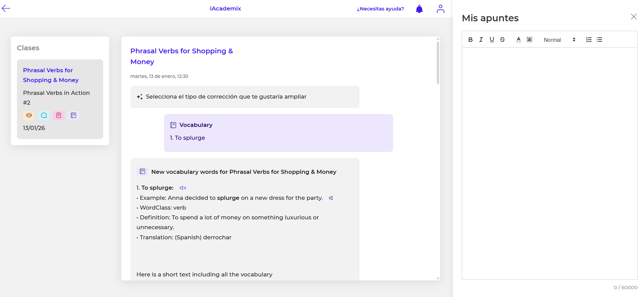Click the purple vocabulary icon in the class card

coord(73,115)
